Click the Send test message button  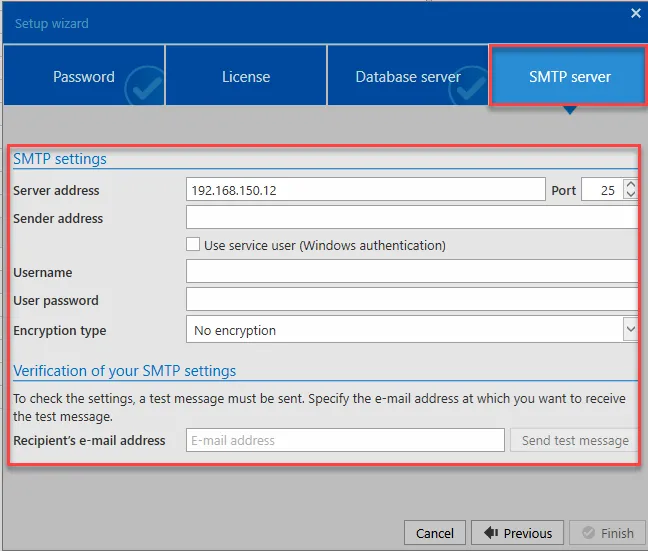click(x=574, y=440)
